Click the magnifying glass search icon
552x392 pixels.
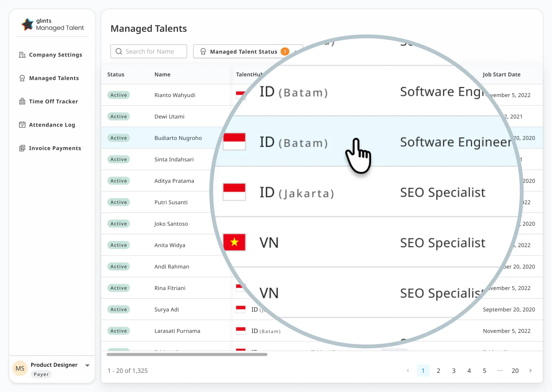click(119, 51)
